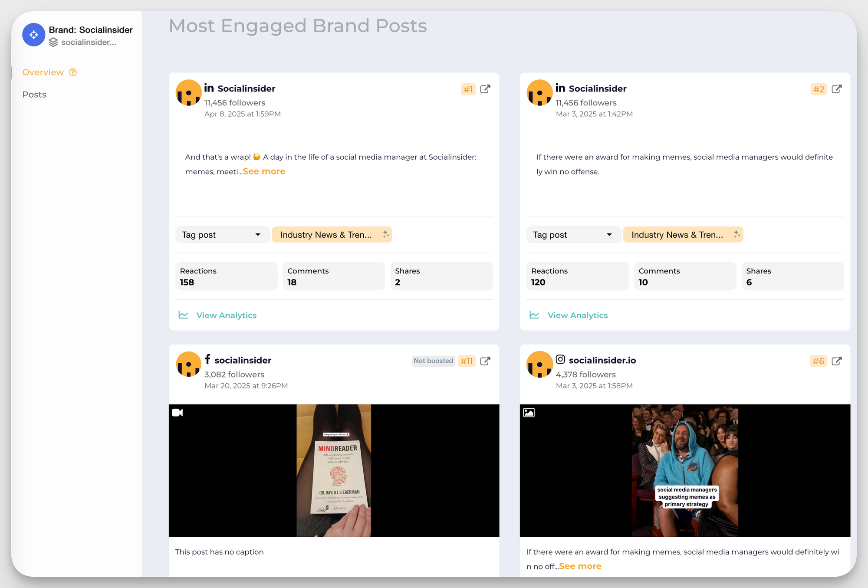Click Brand: Socialinsider header text
868x588 pixels.
tap(91, 30)
